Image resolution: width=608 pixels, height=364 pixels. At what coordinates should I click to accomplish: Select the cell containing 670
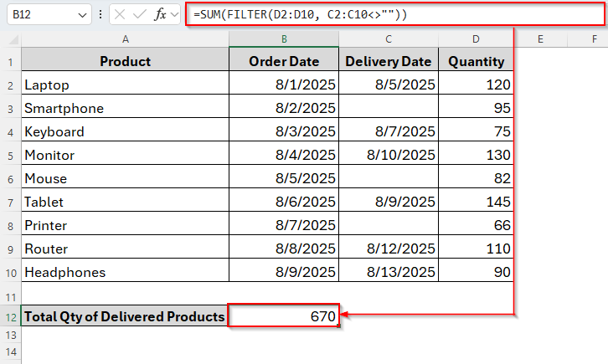(x=284, y=316)
